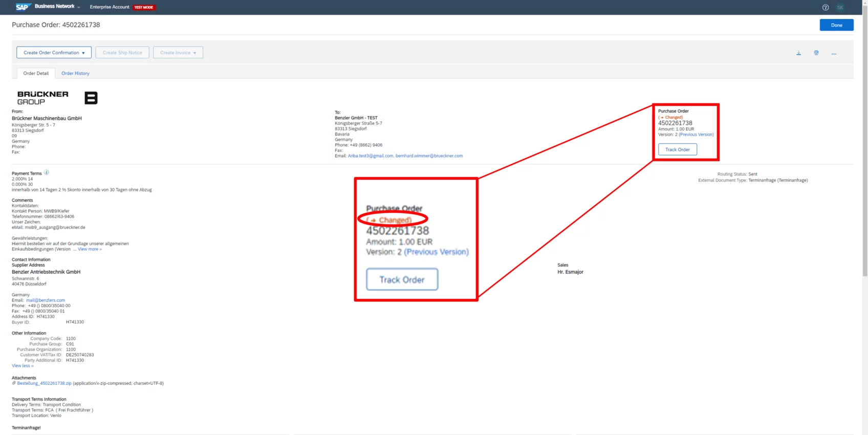Print the purchase order
Viewport: 868px width, 435px height.
pos(816,53)
